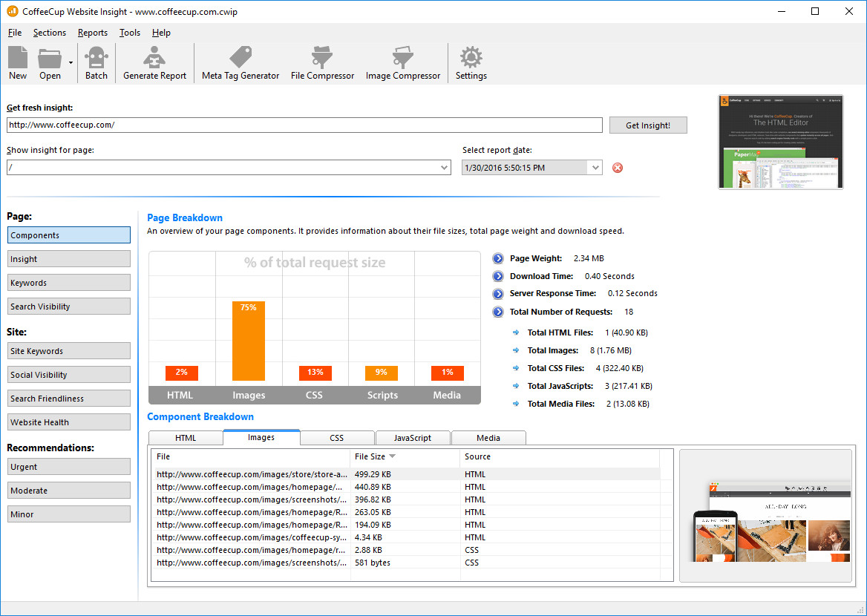
Task: Select the row with 581 bytes file size
Action: pos(406,563)
